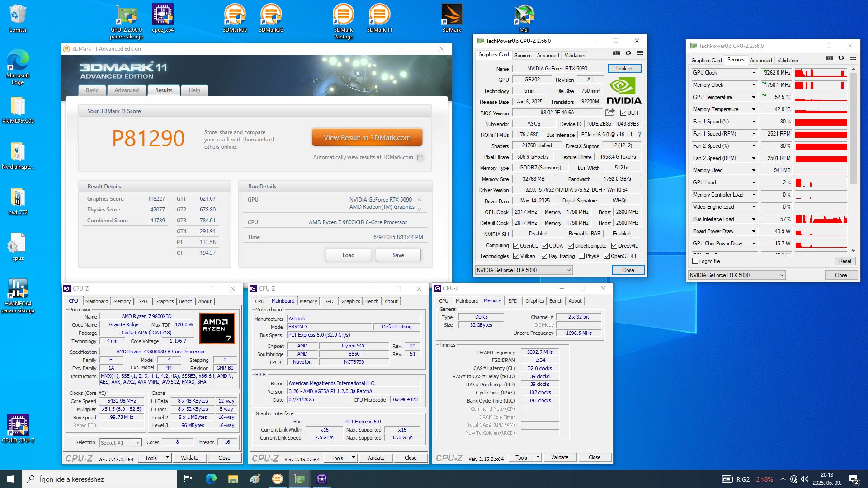
Task: Switch to Advanced tab in 3DMark 11
Action: 127,90
